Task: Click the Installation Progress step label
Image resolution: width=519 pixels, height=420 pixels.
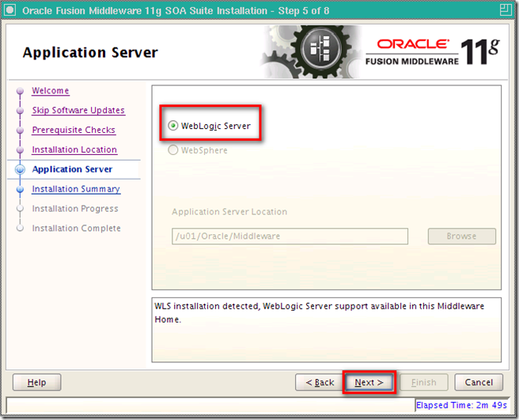Action: point(75,209)
